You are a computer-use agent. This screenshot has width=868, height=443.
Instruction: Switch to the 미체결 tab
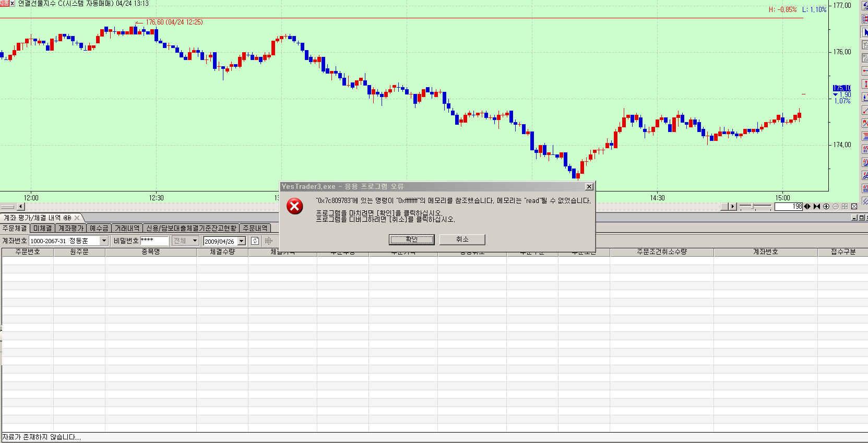(42, 229)
